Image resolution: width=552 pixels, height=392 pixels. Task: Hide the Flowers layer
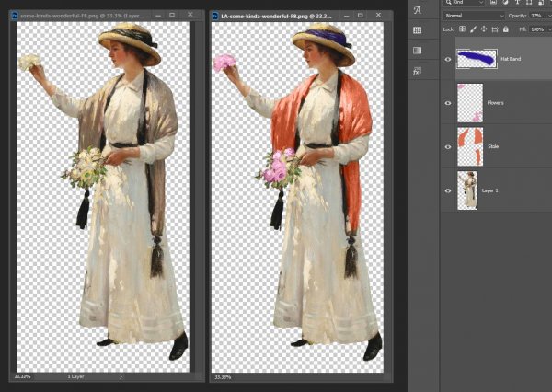coord(448,103)
